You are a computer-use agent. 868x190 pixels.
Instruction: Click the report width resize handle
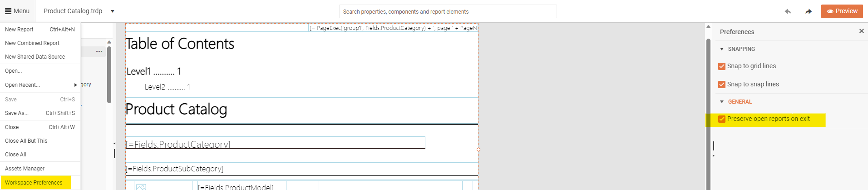coord(478,150)
